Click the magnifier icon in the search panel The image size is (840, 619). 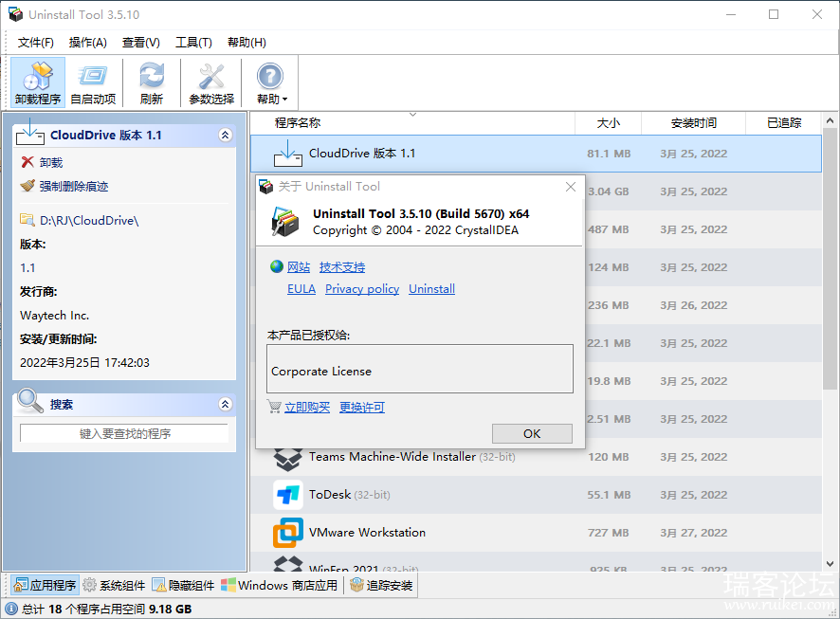30,401
